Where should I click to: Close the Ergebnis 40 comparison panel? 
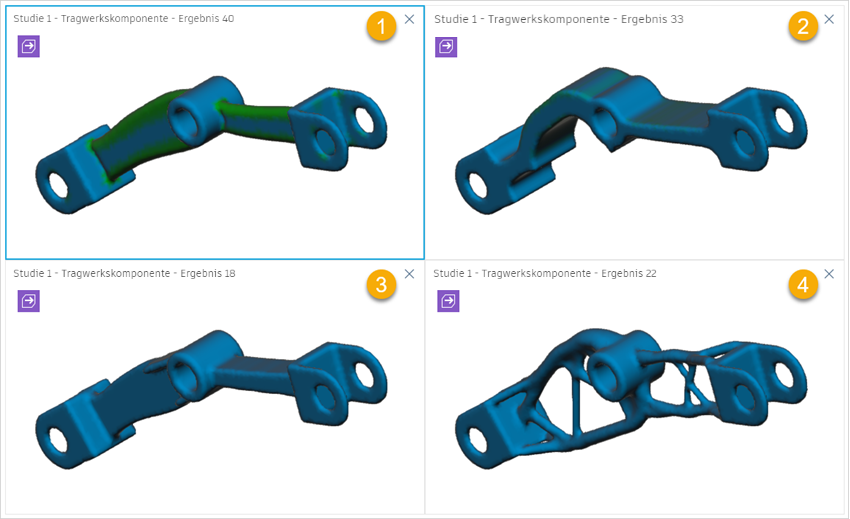[x=409, y=19]
